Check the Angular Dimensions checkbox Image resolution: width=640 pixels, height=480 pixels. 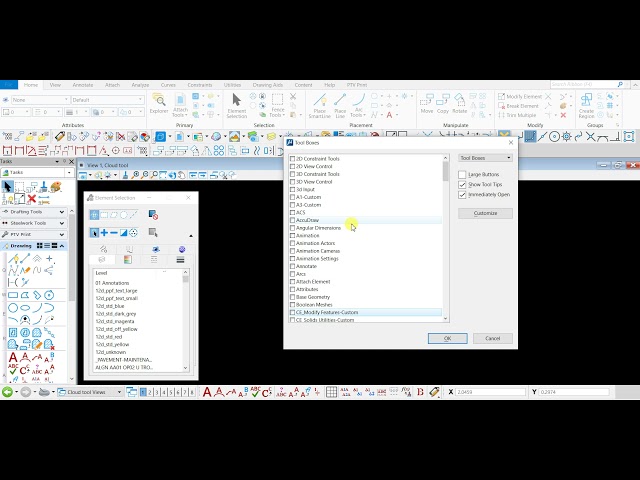click(x=292, y=228)
